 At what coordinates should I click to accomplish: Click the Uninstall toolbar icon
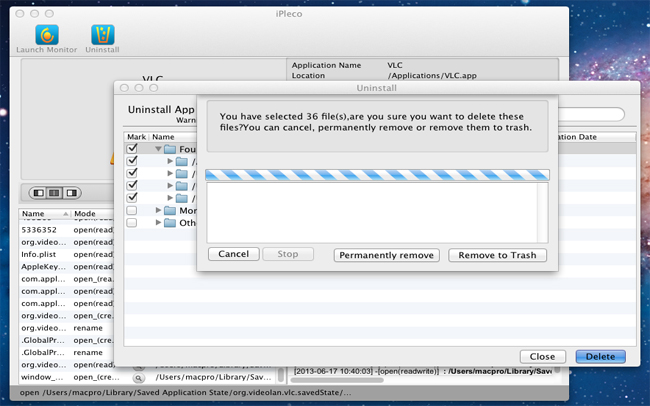tap(101, 36)
